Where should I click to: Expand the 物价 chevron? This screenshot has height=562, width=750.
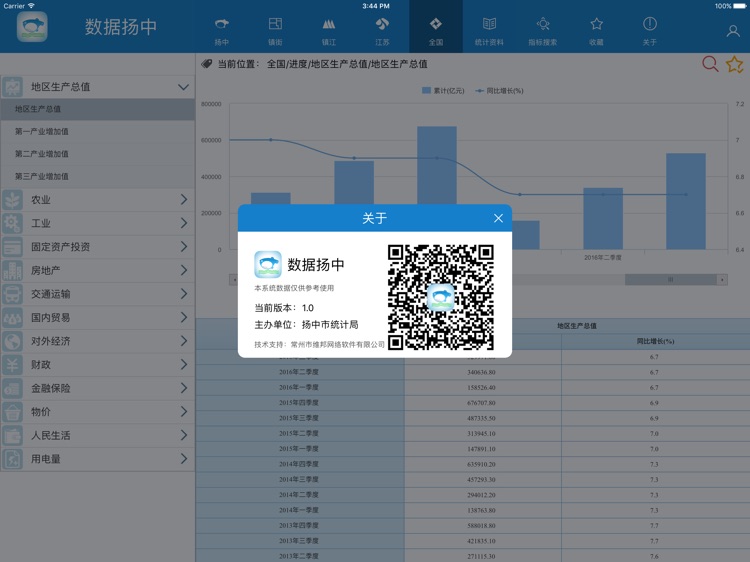click(x=184, y=411)
